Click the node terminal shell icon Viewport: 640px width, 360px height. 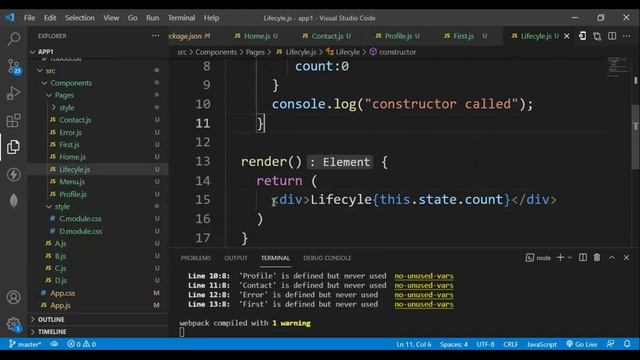click(x=529, y=258)
